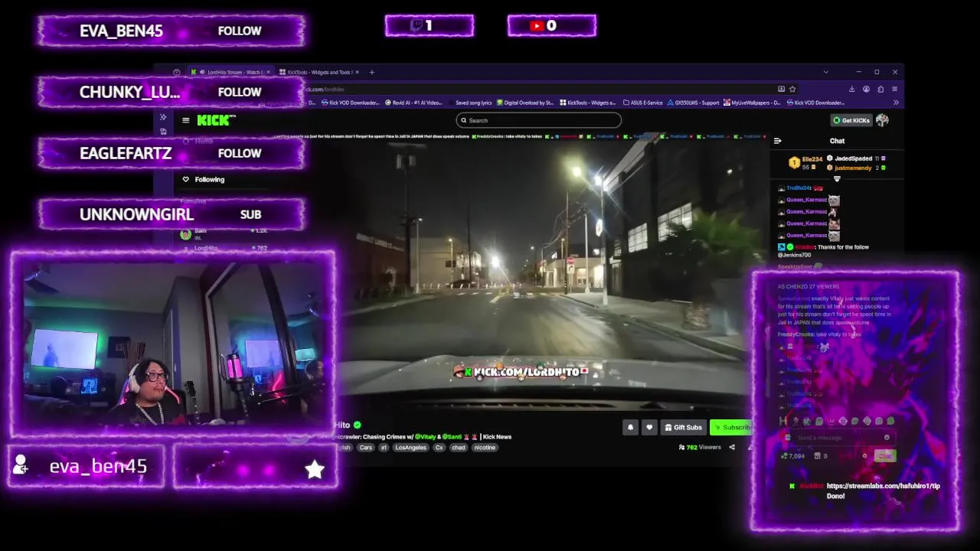Select the chad stream tag
Image resolution: width=980 pixels, height=551 pixels.
pos(458,447)
